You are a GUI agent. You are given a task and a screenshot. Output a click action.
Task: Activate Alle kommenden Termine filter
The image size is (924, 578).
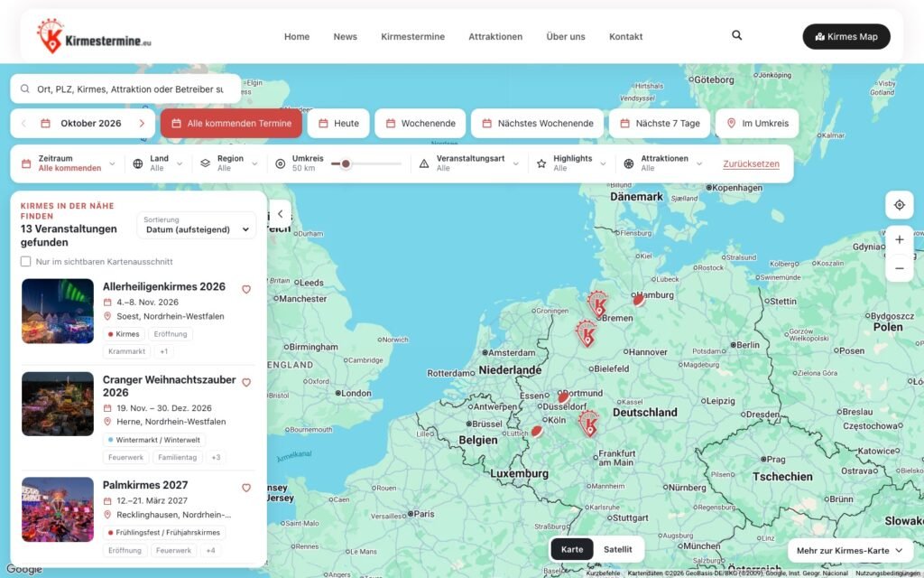[231, 123]
